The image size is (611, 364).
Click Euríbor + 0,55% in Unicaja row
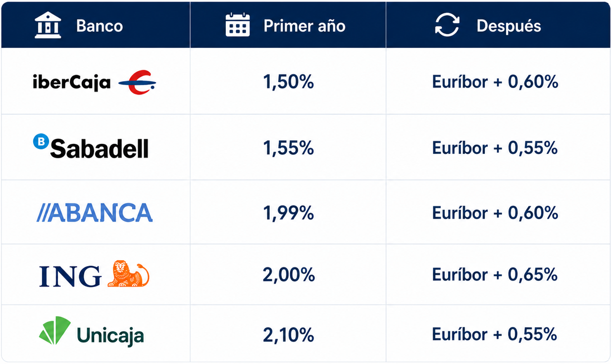[495, 334]
